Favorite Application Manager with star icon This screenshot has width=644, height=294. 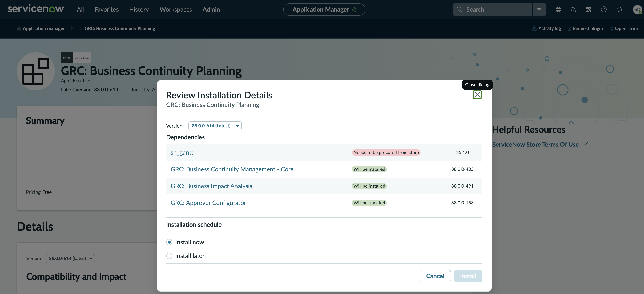[355, 10]
